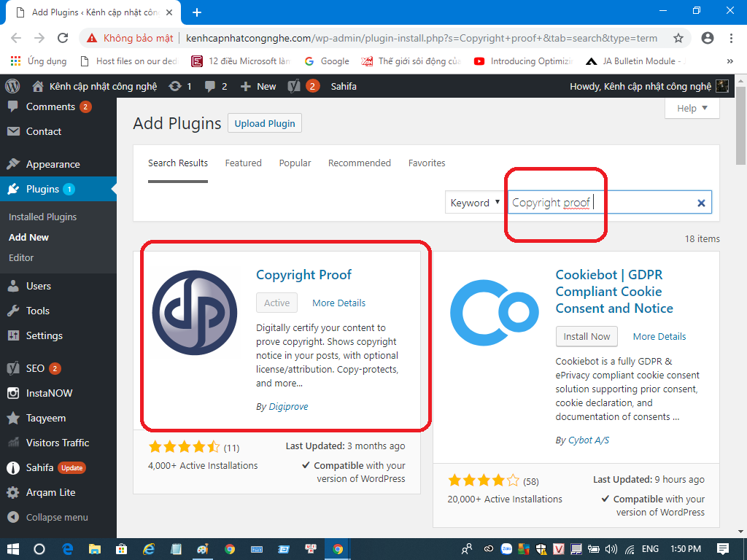
Task: Open comments bubble icon in admin bar
Action: tap(211, 86)
